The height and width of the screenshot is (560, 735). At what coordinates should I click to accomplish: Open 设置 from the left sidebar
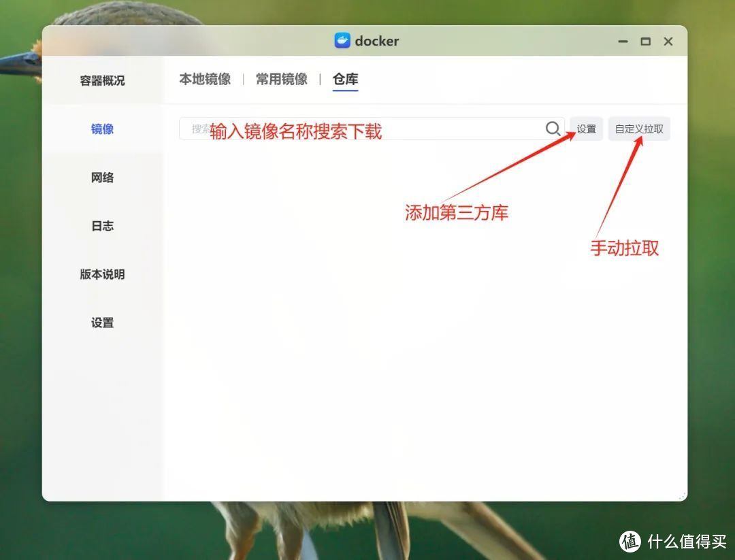click(x=101, y=323)
